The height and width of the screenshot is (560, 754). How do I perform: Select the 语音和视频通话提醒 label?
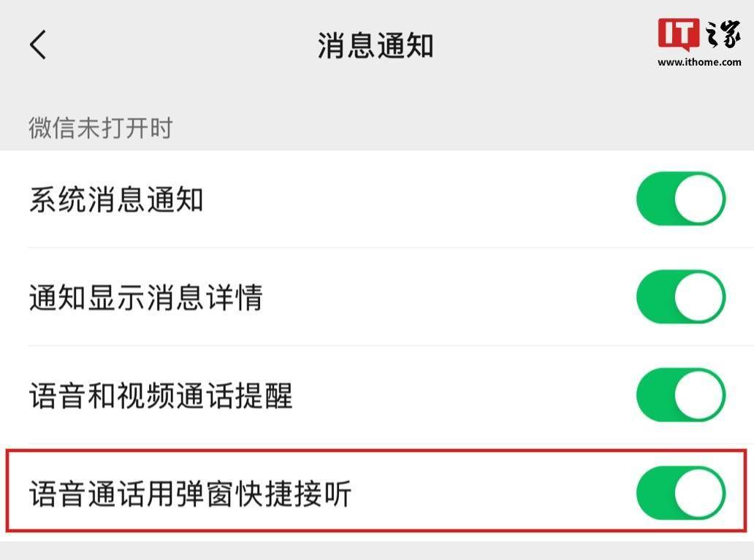click(x=161, y=396)
